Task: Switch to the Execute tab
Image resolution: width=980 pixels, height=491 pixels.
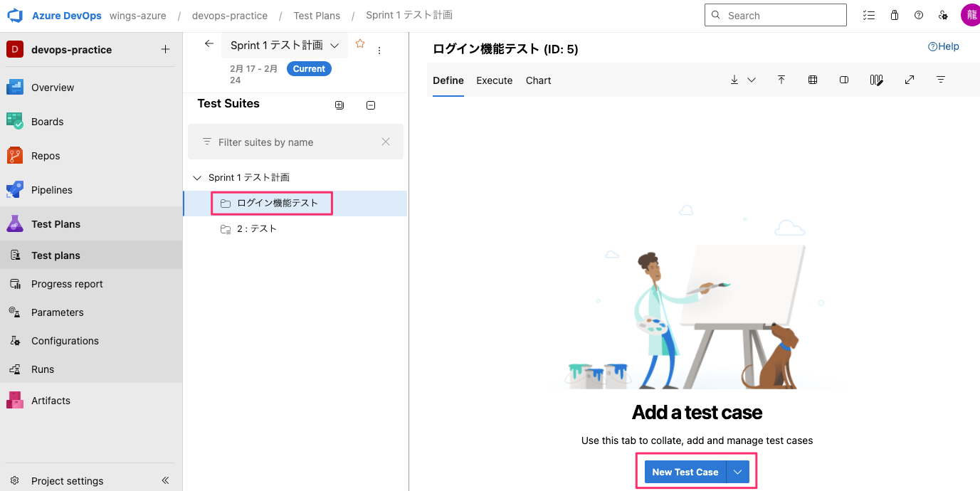Action: [494, 80]
